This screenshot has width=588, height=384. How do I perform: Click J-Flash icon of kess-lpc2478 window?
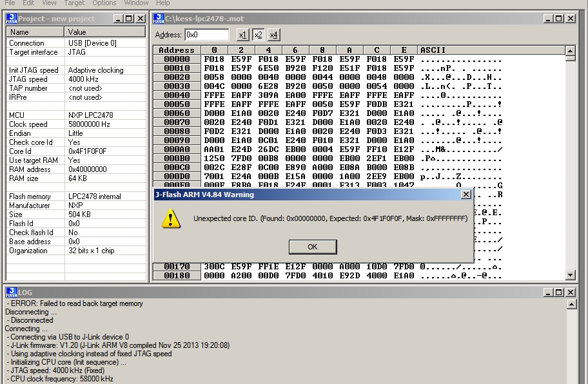click(158, 19)
